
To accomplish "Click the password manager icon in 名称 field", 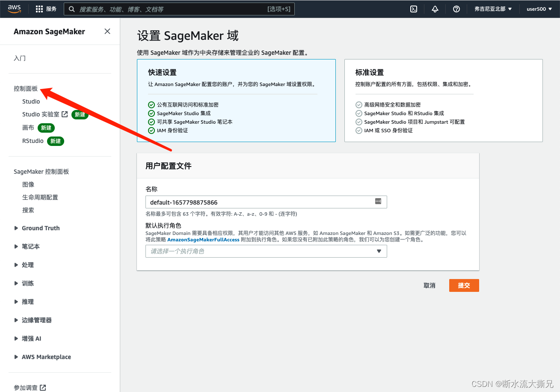I will pyautogui.click(x=378, y=201).
